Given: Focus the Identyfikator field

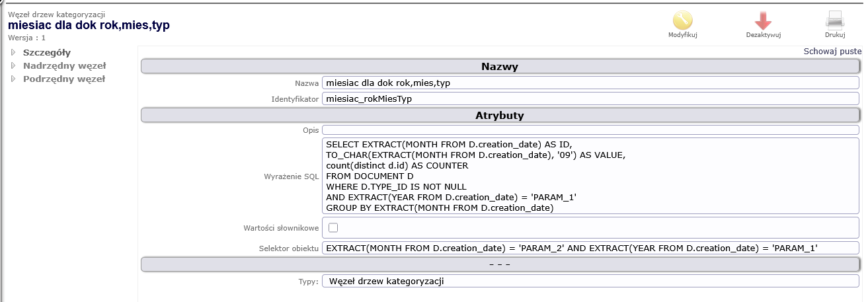Looking at the screenshot, I should click(590, 98).
